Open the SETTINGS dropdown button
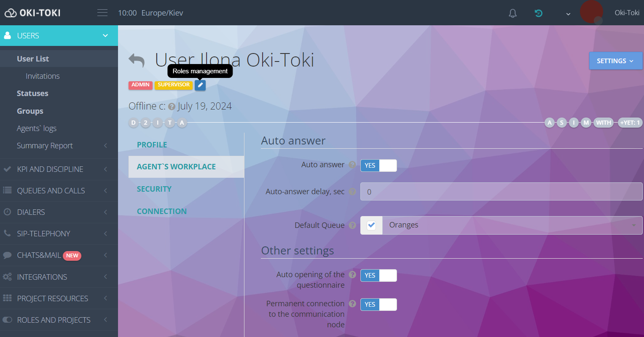Image resolution: width=644 pixels, height=337 pixels. click(x=615, y=61)
